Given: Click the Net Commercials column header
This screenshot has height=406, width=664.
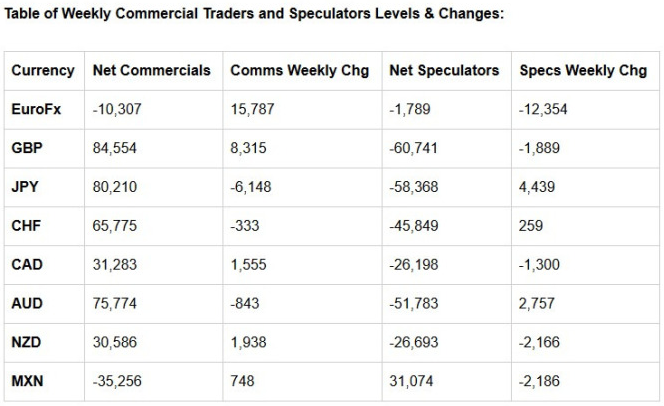Looking at the screenshot, I should coord(152,70).
